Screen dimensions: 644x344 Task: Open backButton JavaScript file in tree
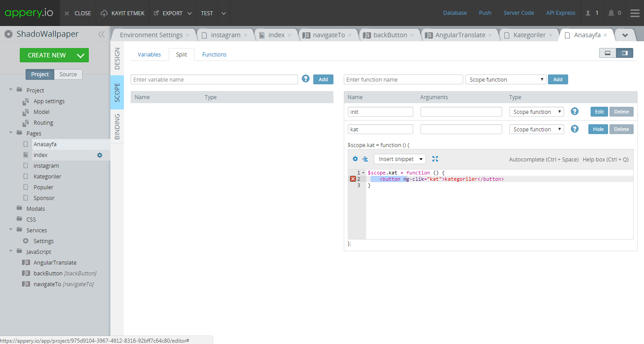65,274
